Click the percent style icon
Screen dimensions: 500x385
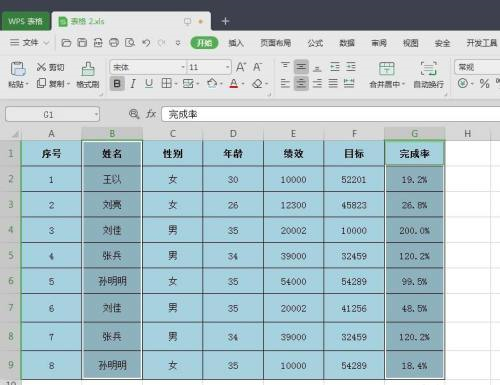point(484,83)
